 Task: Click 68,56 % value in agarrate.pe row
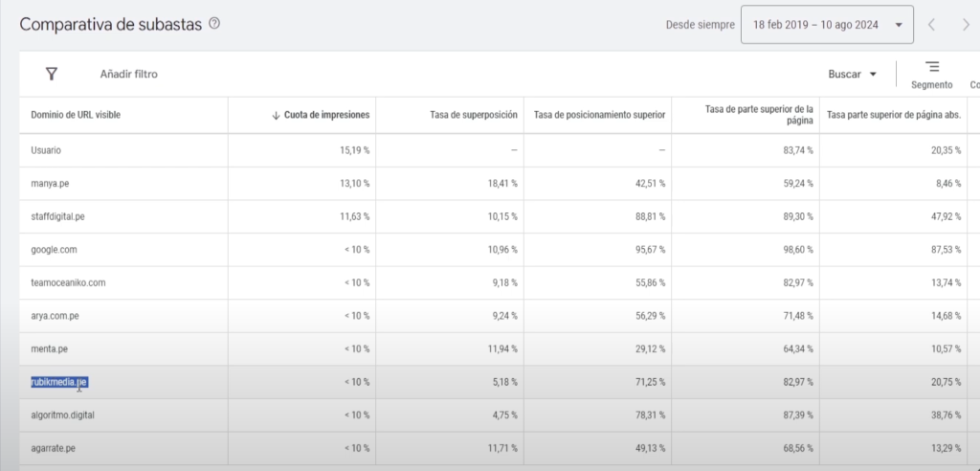click(799, 448)
